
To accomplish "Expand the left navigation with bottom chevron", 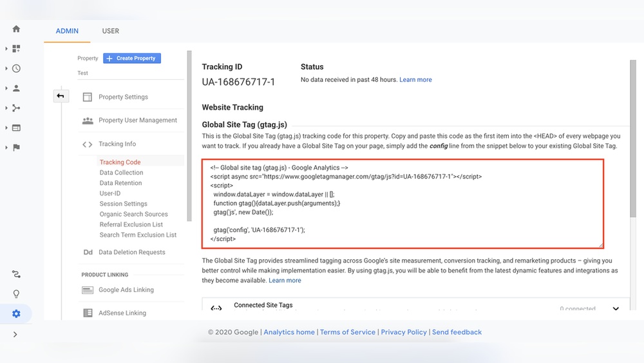I will (15, 334).
